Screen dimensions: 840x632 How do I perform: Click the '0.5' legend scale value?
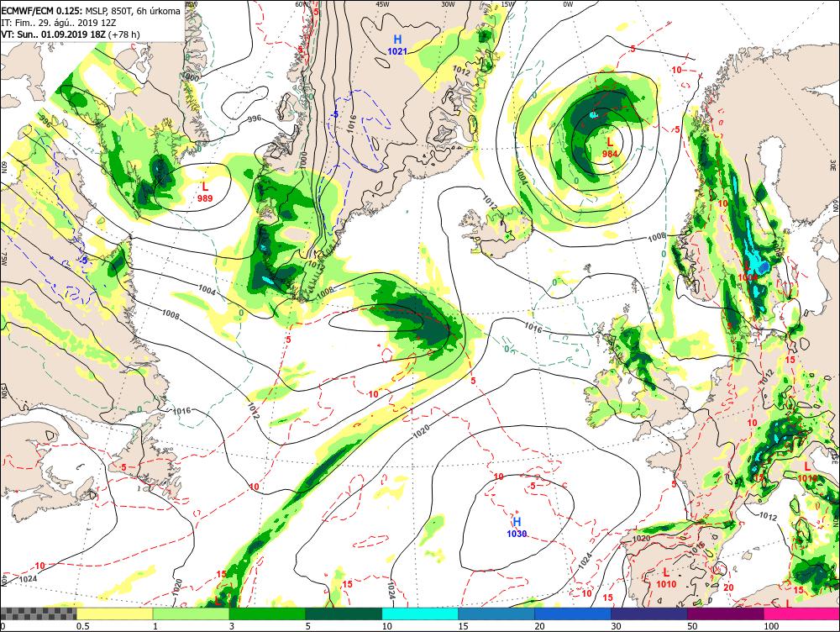point(82,626)
